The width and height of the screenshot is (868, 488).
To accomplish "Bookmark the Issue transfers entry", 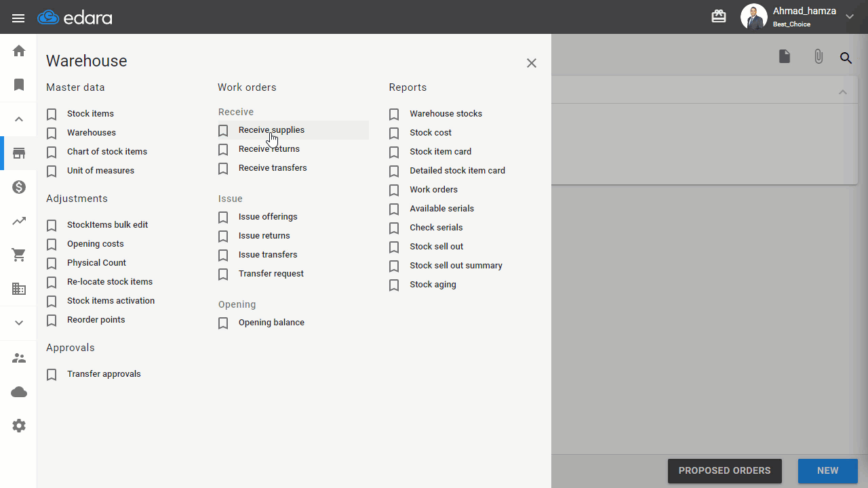I will 223,255.
